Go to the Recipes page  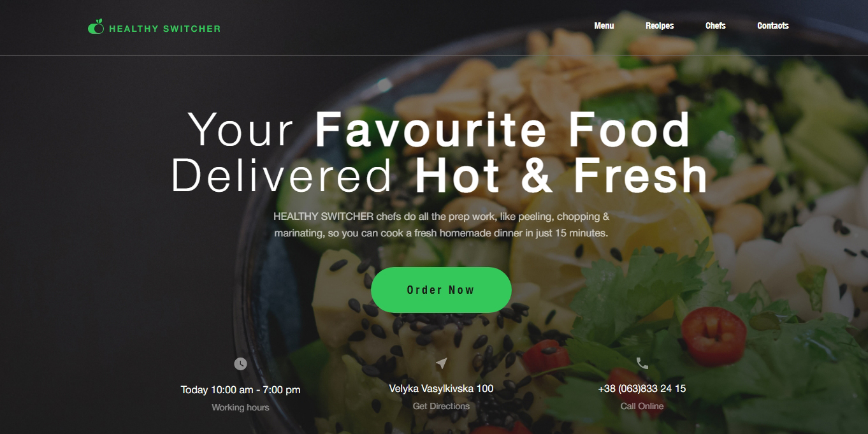click(660, 25)
